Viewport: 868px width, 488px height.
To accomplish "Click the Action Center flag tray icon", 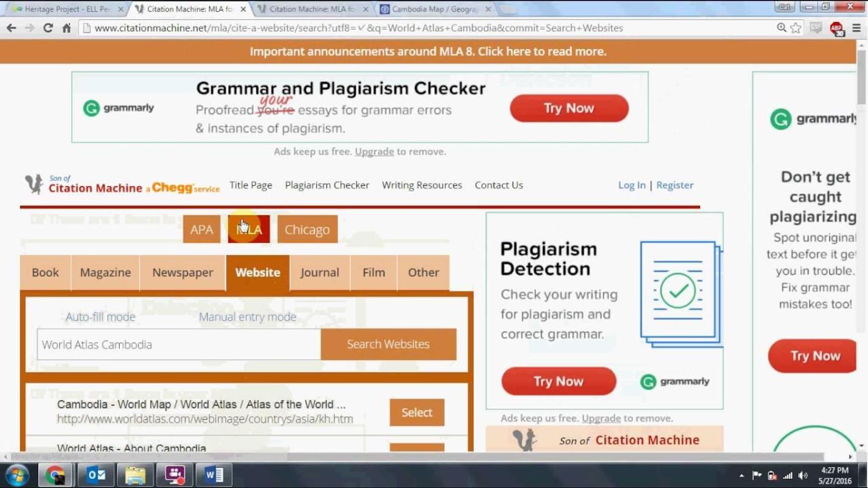I will point(757,475).
